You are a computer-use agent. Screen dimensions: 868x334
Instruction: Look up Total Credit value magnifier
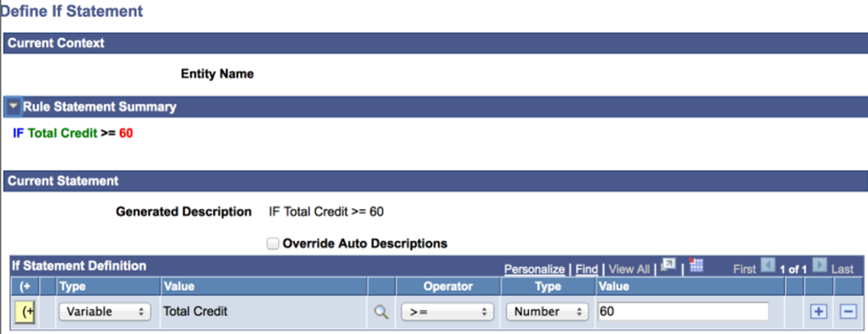(x=381, y=312)
